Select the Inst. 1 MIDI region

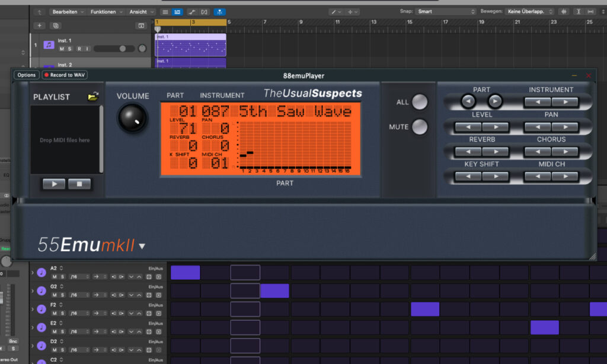(x=190, y=45)
